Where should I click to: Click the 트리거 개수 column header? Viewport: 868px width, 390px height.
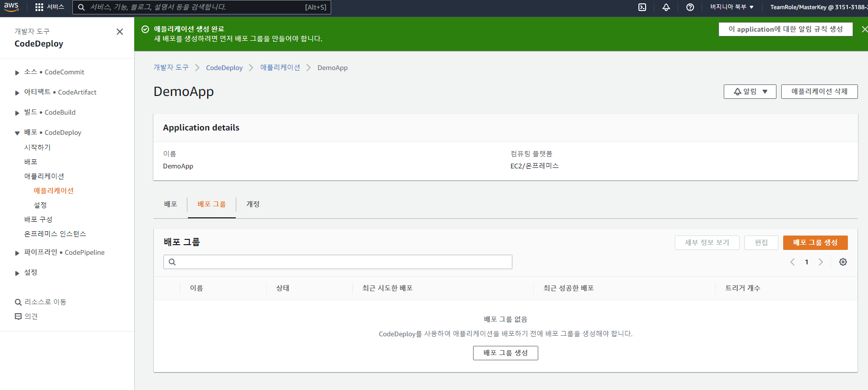click(x=743, y=288)
